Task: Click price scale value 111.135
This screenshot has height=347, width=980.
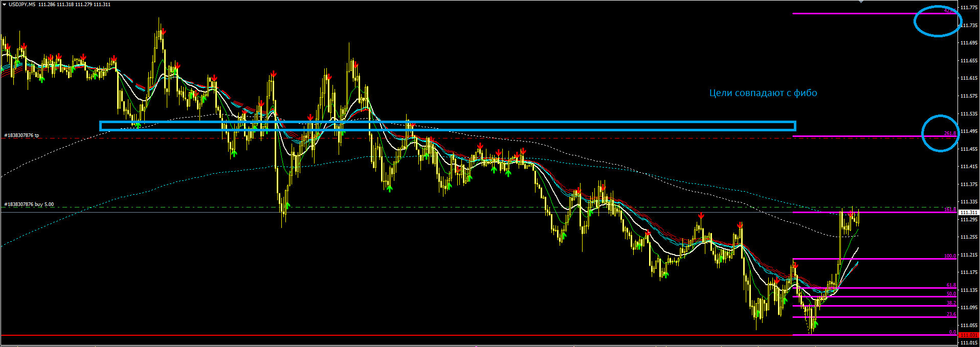Action: (x=969, y=290)
